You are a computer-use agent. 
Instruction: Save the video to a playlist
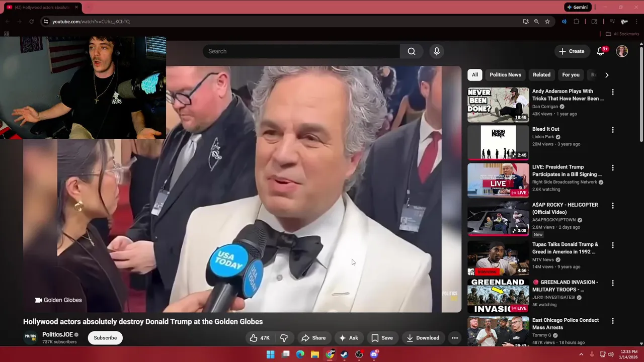(382, 338)
